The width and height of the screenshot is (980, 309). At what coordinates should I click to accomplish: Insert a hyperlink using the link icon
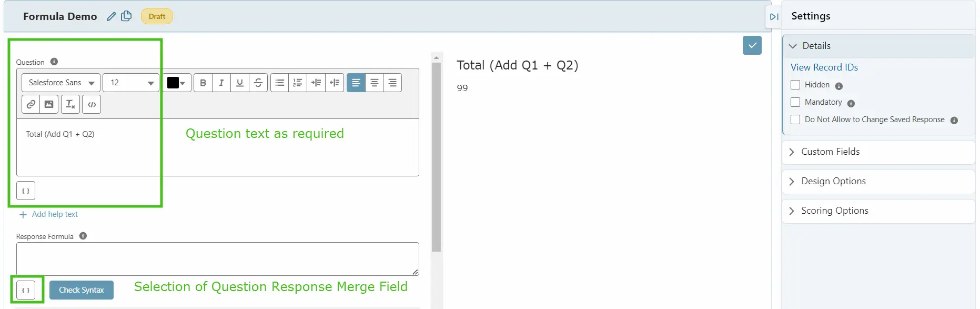tap(30, 104)
